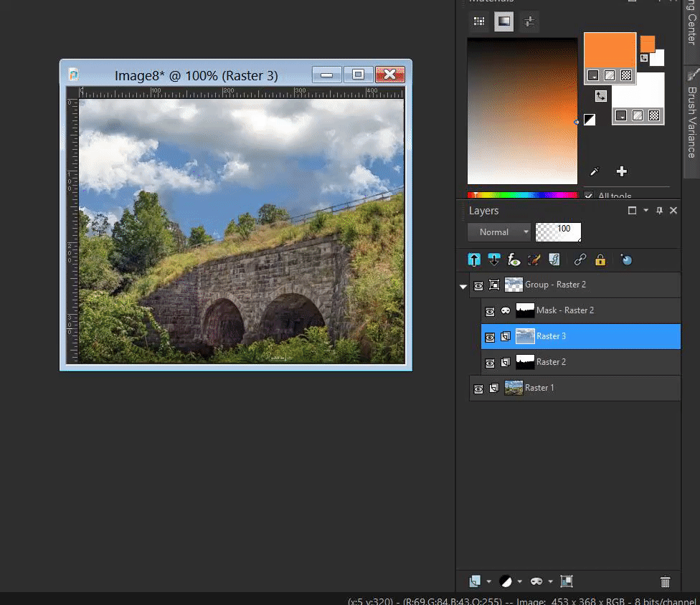Image resolution: width=700 pixels, height=605 pixels.
Task: Swap foreground and background materials
Action: tap(600, 96)
